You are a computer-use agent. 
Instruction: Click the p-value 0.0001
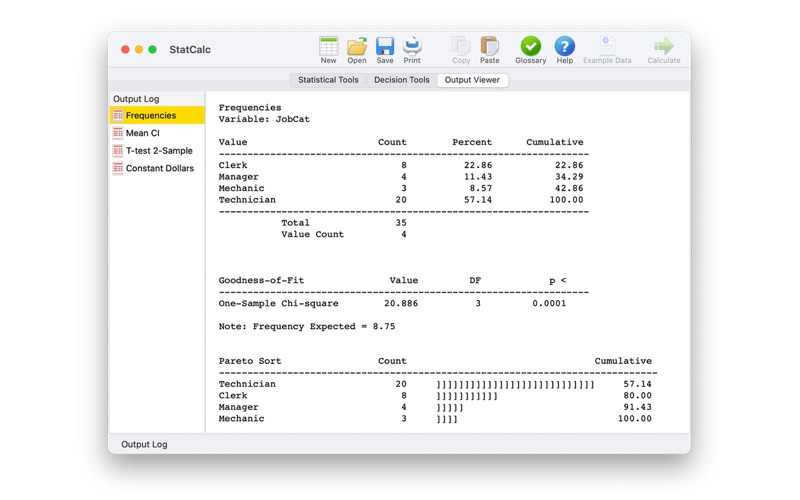tap(549, 304)
